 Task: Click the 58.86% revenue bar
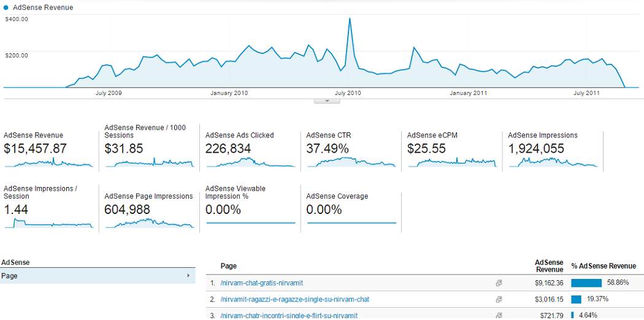click(586, 283)
